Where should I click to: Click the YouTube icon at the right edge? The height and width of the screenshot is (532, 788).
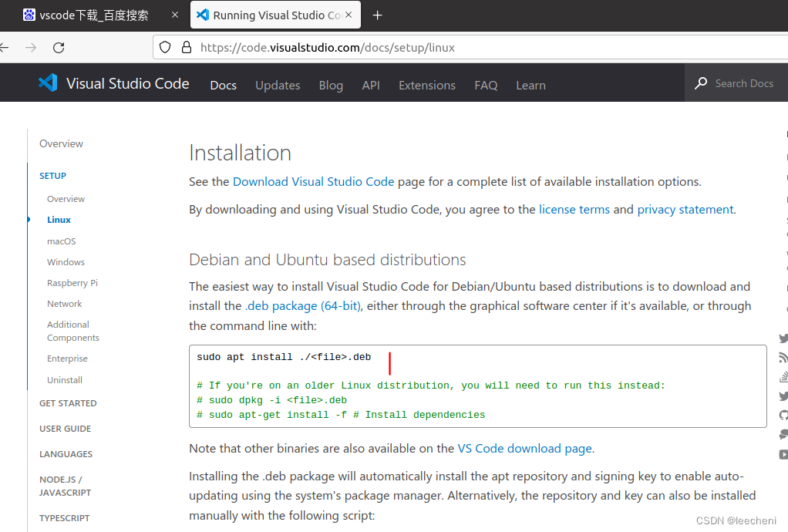pos(783,452)
